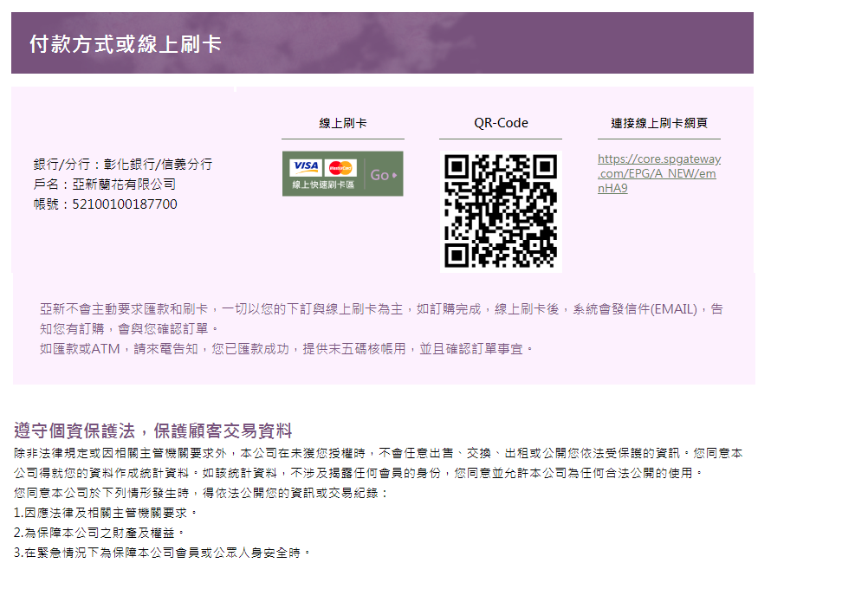This screenshot has height=589, width=868.
Task: Click item 1.因應法律及相關主管機關要求
Action: pos(106,513)
